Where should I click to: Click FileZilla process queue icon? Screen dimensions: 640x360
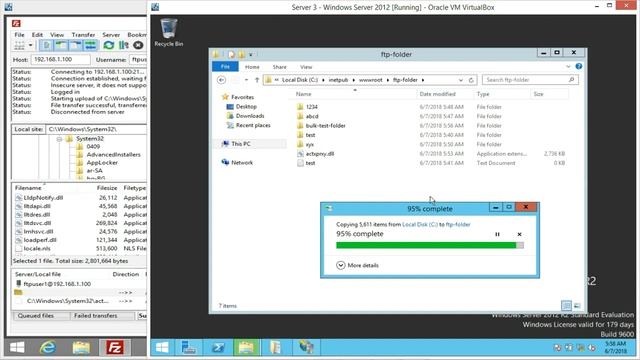coord(124,45)
